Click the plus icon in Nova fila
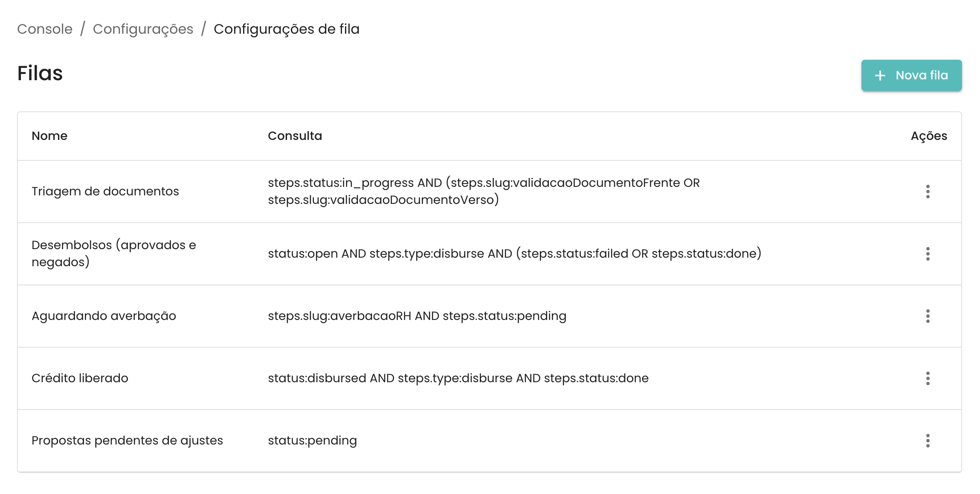Screen dimensions: 980x494 tap(880, 76)
